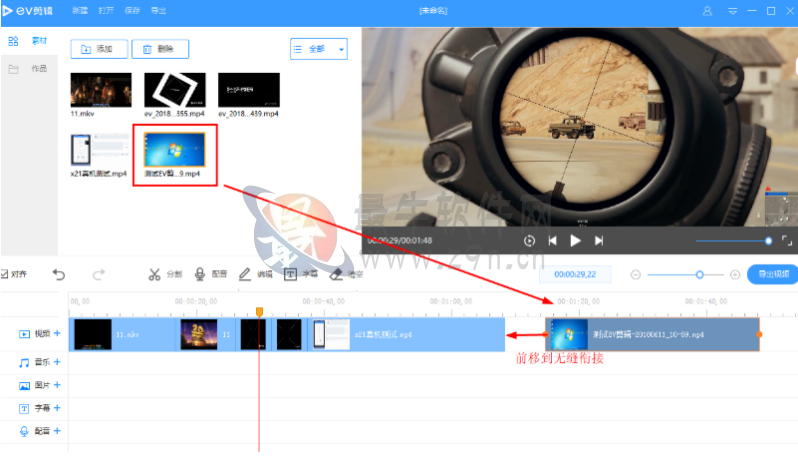Click the 保存 save menu item

click(x=132, y=11)
